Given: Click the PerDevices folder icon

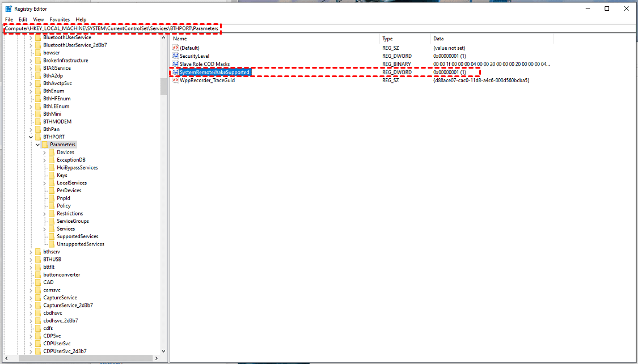Looking at the screenshot, I should [51, 191].
